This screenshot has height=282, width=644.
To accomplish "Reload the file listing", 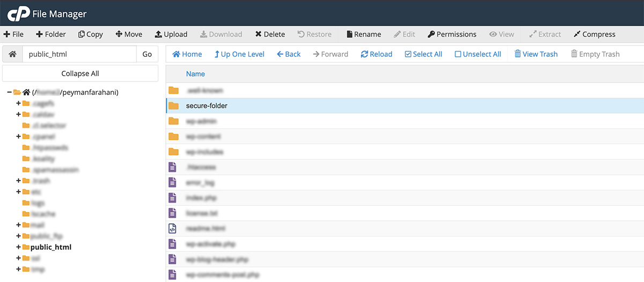I will (376, 54).
